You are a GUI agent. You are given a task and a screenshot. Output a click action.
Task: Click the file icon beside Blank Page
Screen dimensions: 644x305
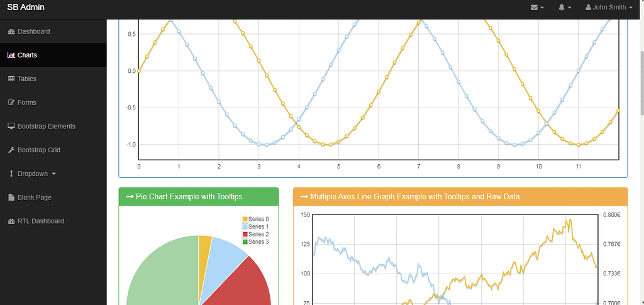tap(11, 197)
